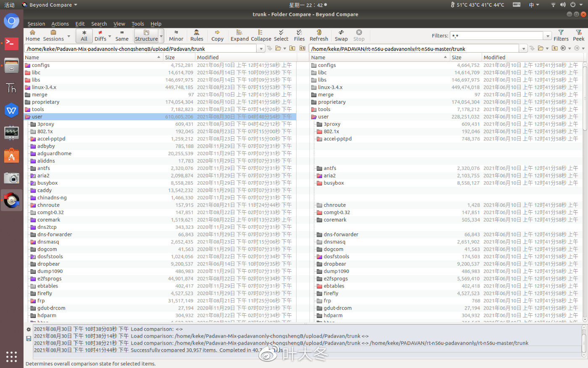This screenshot has width=588, height=368.
Task: Toggle Minor differences display
Action: 176,35
